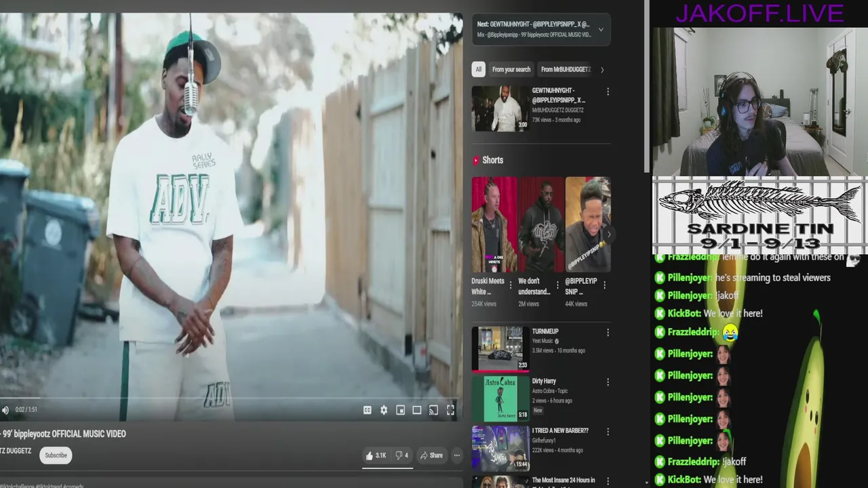Open the video player settings gear
Screen dimensions: 868x488
[384, 410]
